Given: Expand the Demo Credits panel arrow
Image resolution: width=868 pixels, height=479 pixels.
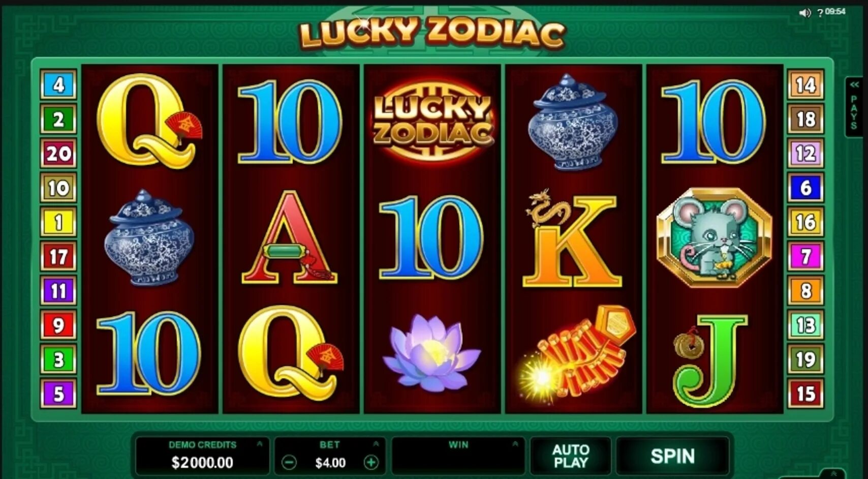Looking at the screenshot, I should click(x=260, y=444).
